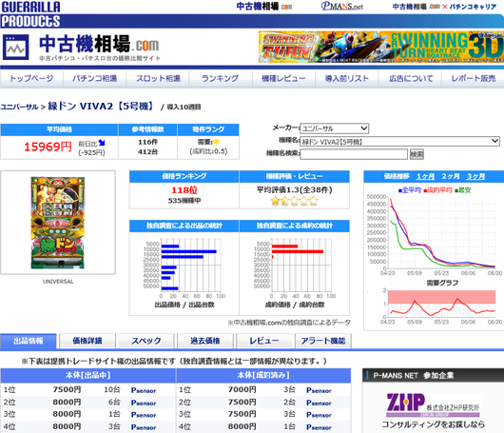The image size is (504, 433).
Task: Click the 本体[成約済み] table header
Action: pyautogui.click(x=263, y=375)
